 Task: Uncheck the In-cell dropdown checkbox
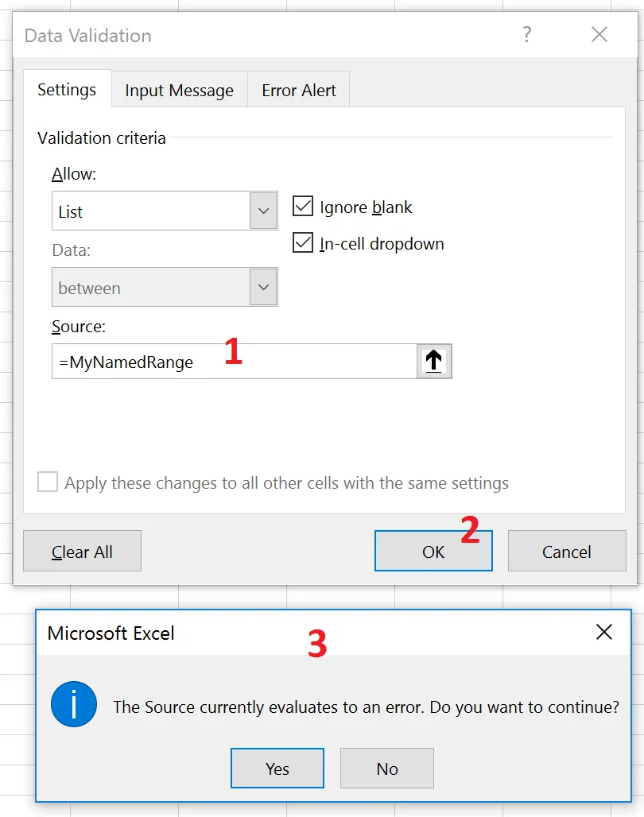(x=303, y=243)
